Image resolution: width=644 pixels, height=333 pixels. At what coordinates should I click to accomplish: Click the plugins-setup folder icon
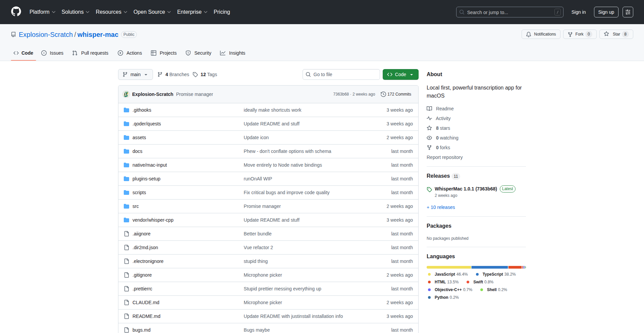pyautogui.click(x=126, y=179)
